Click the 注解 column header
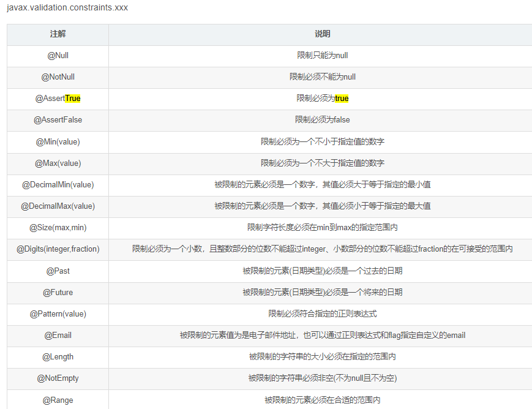The width and height of the screenshot is (532, 409). tap(58, 34)
